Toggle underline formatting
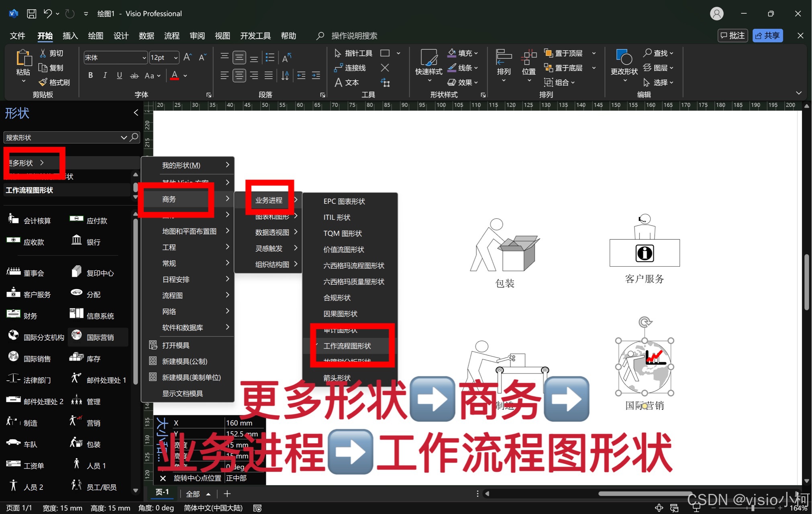The width and height of the screenshot is (812, 514). tap(119, 75)
